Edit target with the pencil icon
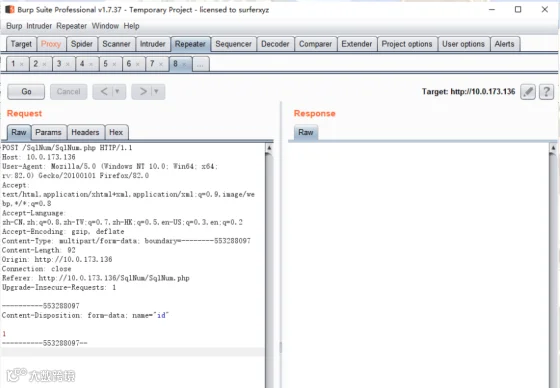Viewport: 560px width, 388px height. point(528,92)
